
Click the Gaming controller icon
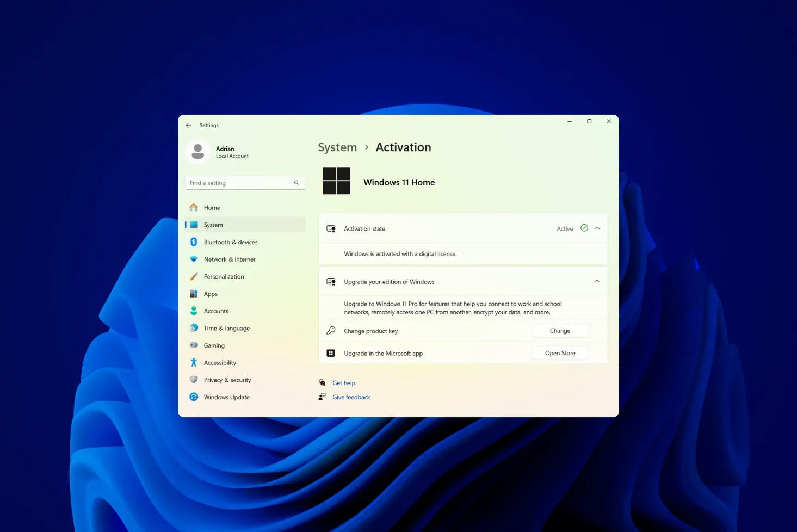(194, 345)
